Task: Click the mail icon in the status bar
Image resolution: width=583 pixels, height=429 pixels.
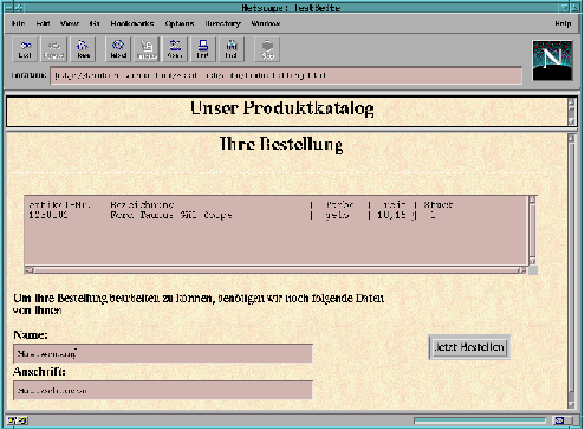Action: click(559, 420)
